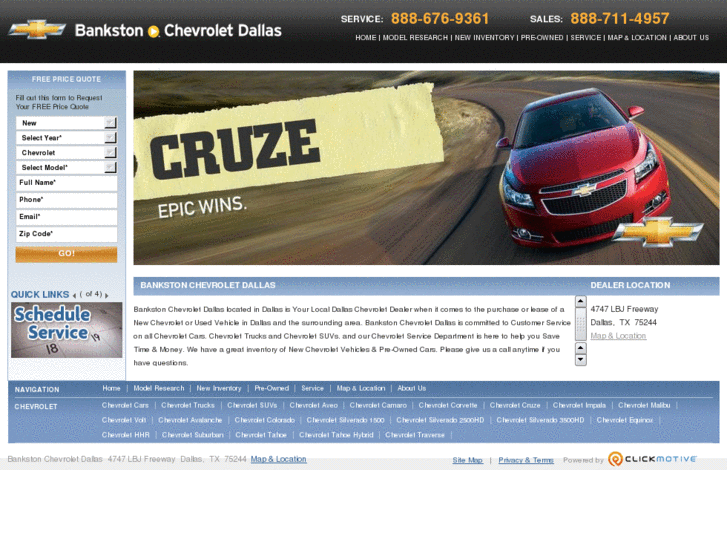Image resolution: width=727 pixels, height=545 pixels.
Task: Open Map & Location link under dealer address
Action: tap(618, 336)
